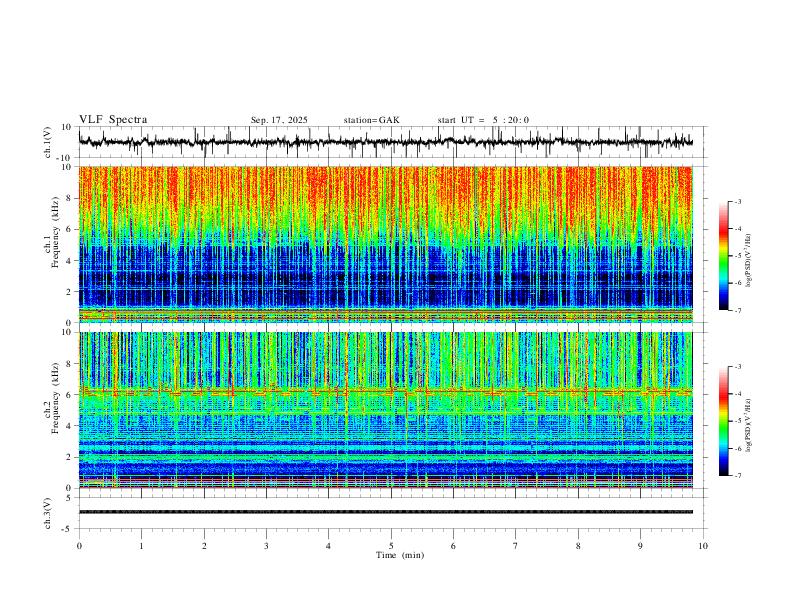Viewport: 792px width, 612px height.
Task: Click the red 6 kHz line in ch.2 spectrogram
Action: pos(385,391)
